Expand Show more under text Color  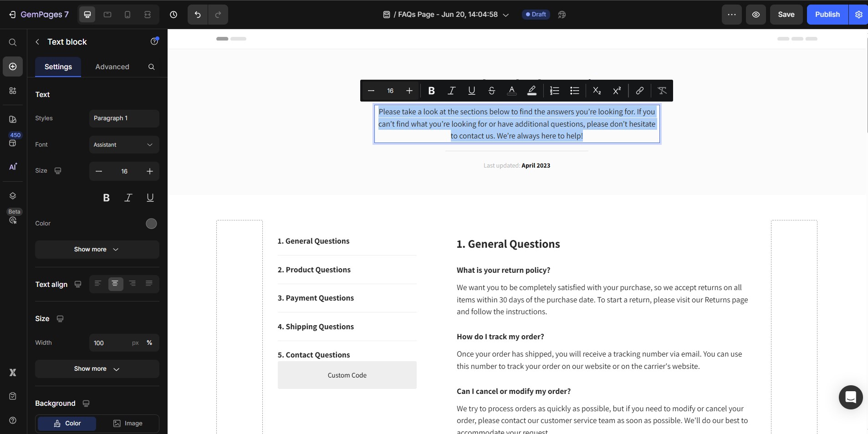[x=97, y=250]
